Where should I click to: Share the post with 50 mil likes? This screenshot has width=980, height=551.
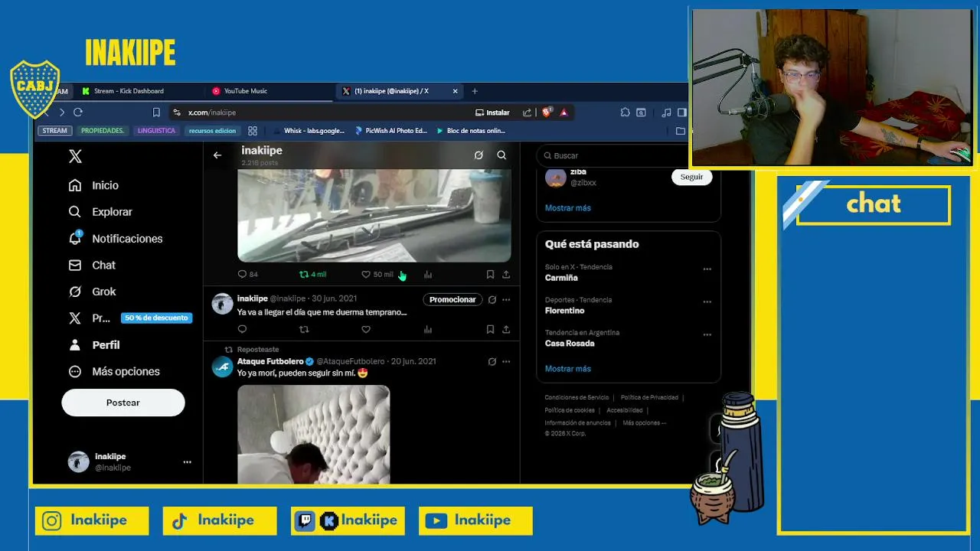click(x=506, y=274)
